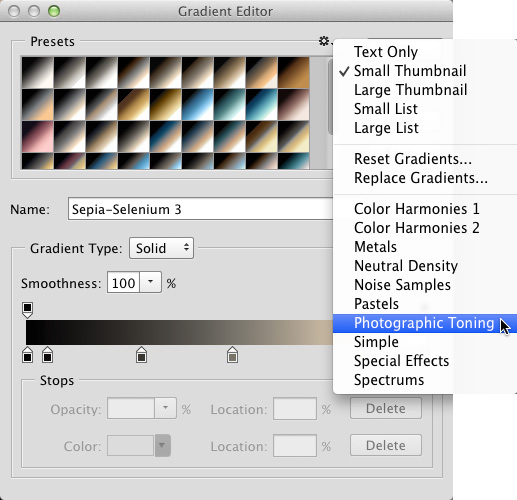The height and width of the screenshot is (500, 517).
Task: Click the Name field showing Sepia-Selenium 3
Action: [x=201, y=209]
